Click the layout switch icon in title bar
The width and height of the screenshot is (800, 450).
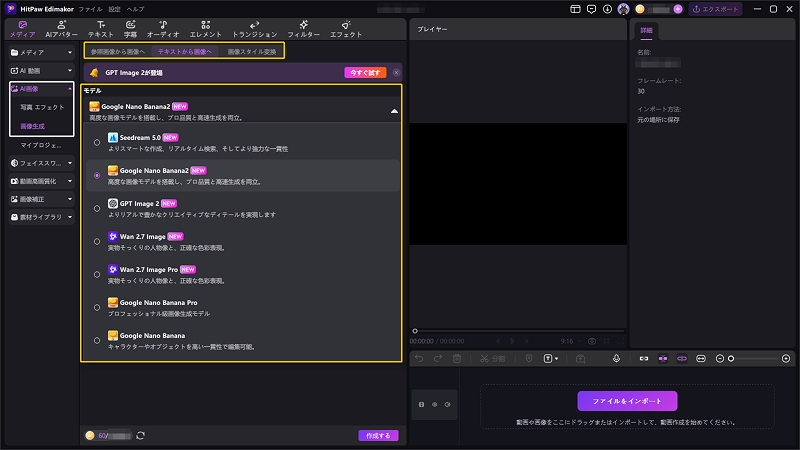pyautogui.click(x=575, y=9)
